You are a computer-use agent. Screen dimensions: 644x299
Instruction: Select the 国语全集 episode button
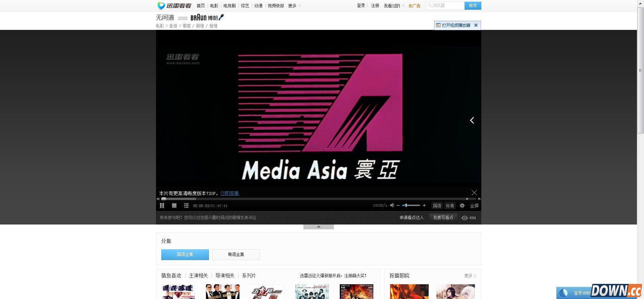185,254
